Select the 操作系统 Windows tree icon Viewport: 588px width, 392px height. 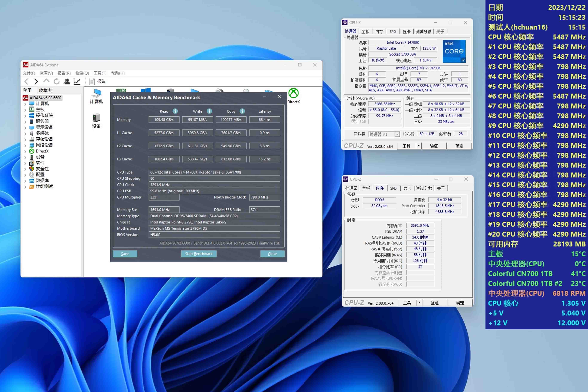32,115
